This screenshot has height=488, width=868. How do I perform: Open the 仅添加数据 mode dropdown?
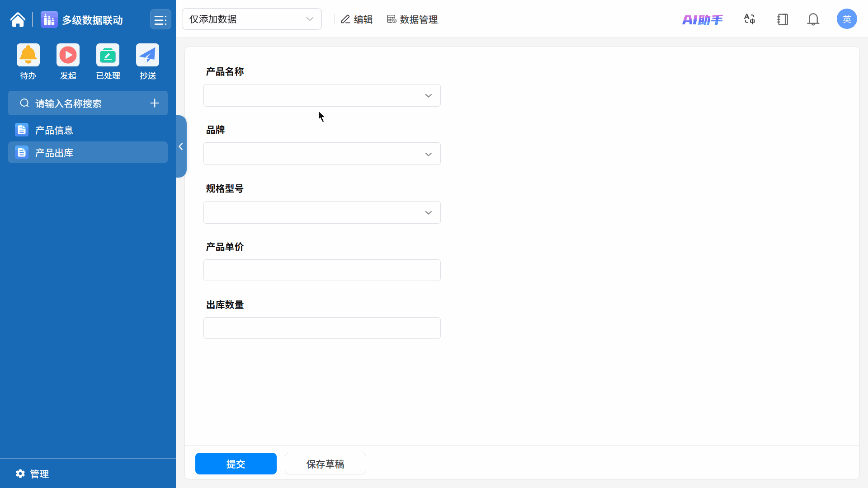point(251,19)
